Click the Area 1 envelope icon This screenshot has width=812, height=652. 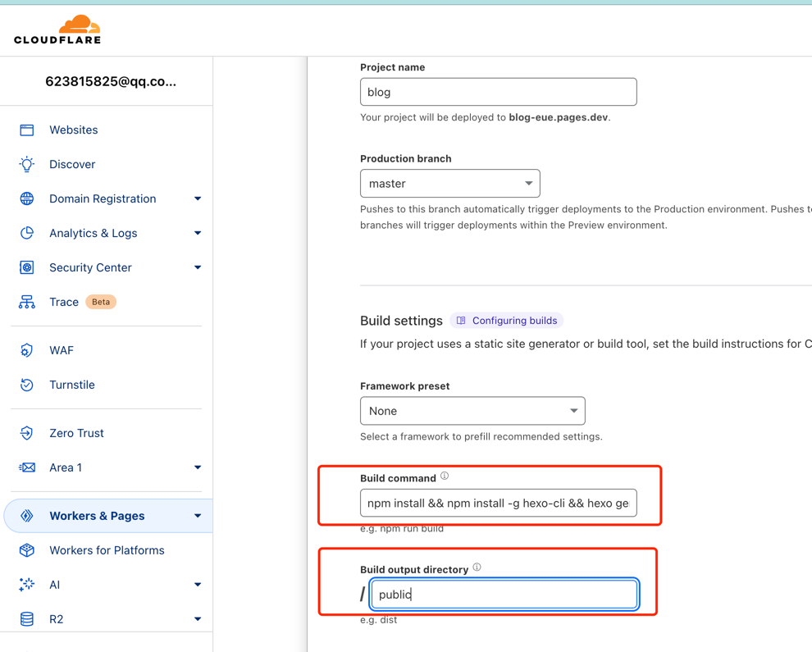pos(27,467)
